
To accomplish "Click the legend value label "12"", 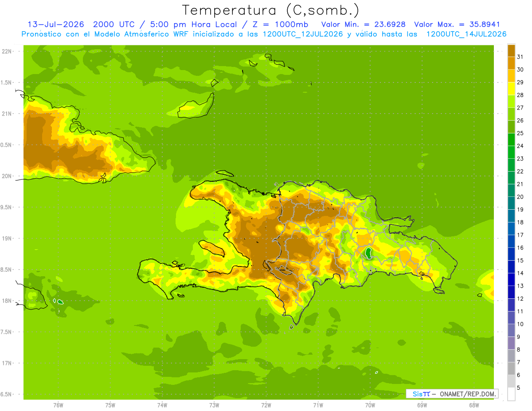I will [520, 298].
